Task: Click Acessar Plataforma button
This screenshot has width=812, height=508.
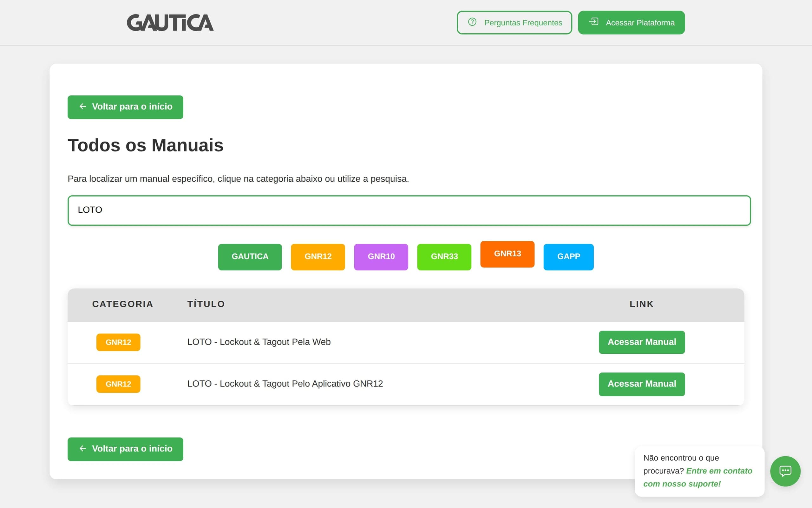Action: (631, 23)
